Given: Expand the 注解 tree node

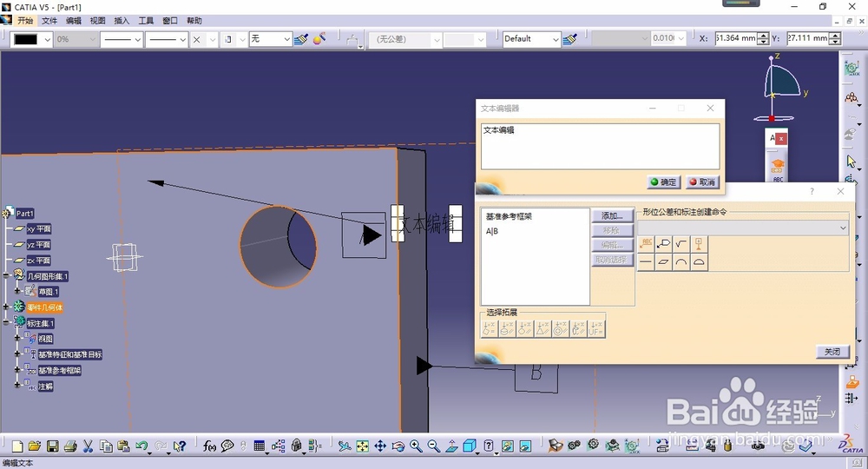Looking at the screenshot, I should 17,386.
